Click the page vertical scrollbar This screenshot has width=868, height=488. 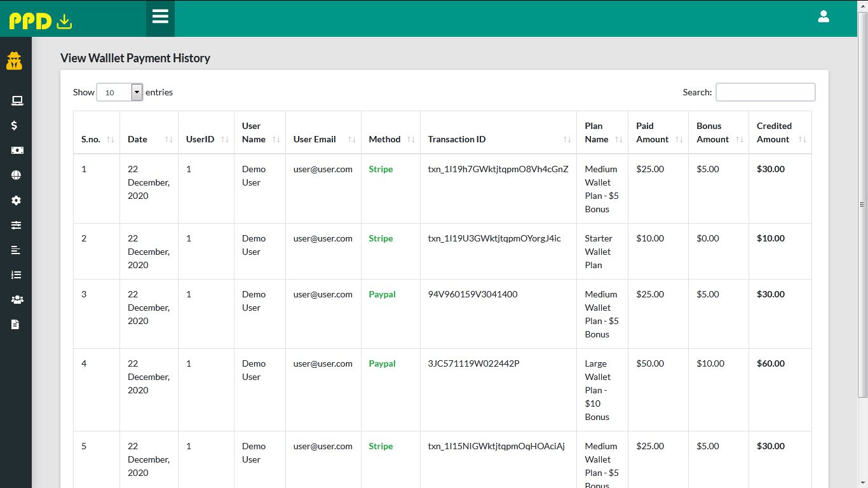[862, 205]
